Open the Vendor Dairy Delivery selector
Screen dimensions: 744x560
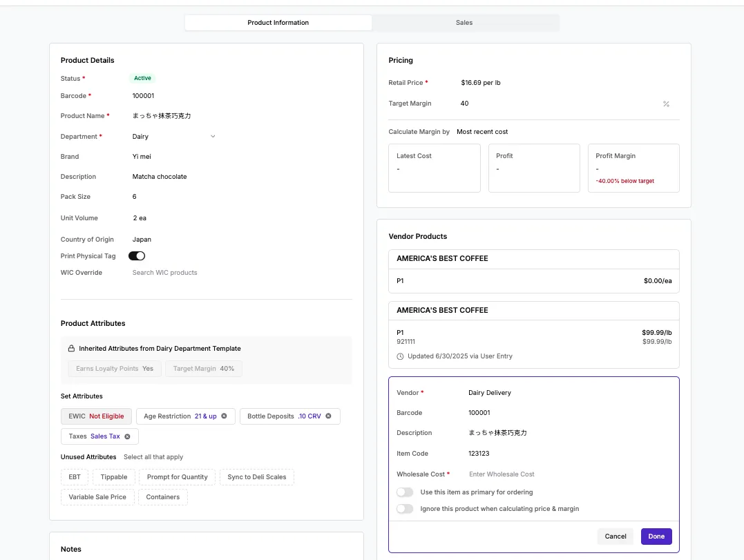(x=490, y=393)
